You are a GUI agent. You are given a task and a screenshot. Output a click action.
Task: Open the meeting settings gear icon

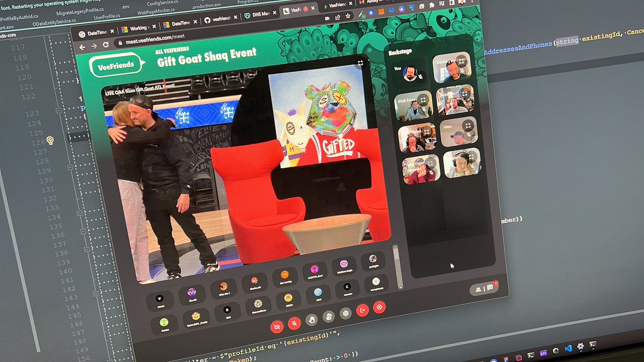point(346,313)
